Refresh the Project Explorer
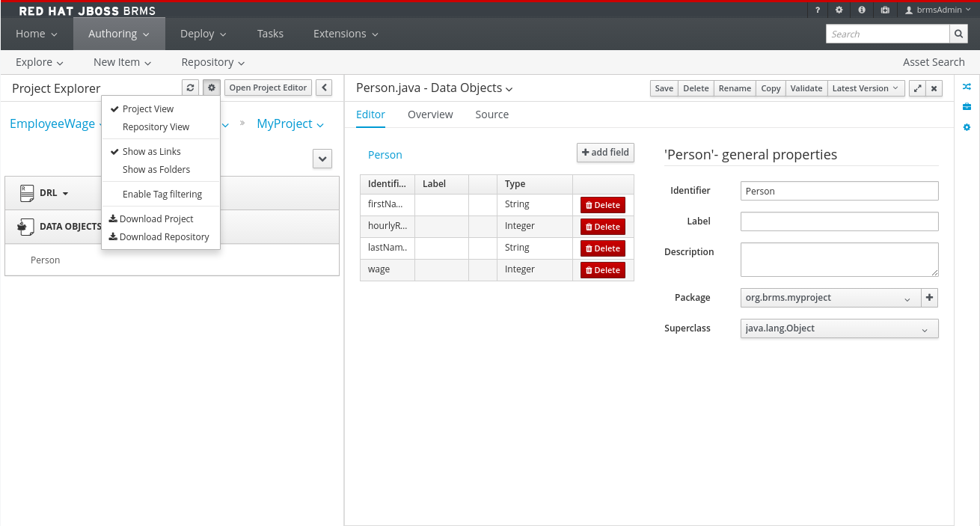The height and width of the screenshot is (526, 980). [191, 88]
